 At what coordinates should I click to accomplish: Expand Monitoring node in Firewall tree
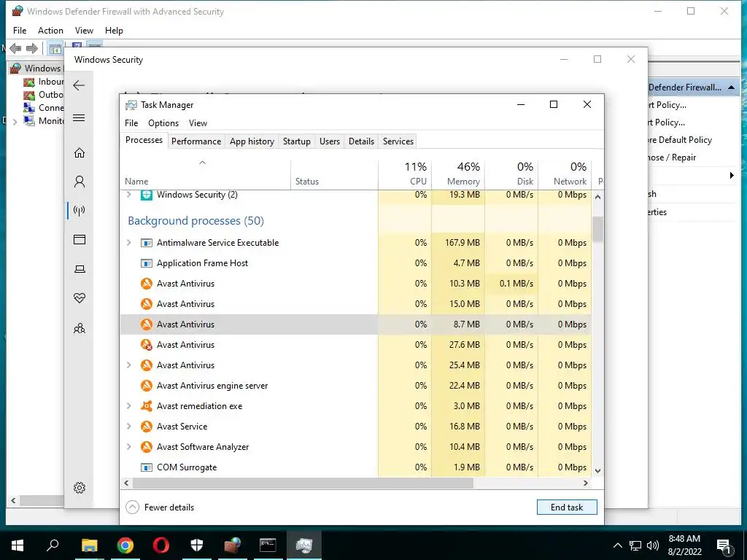pos(15,122)
